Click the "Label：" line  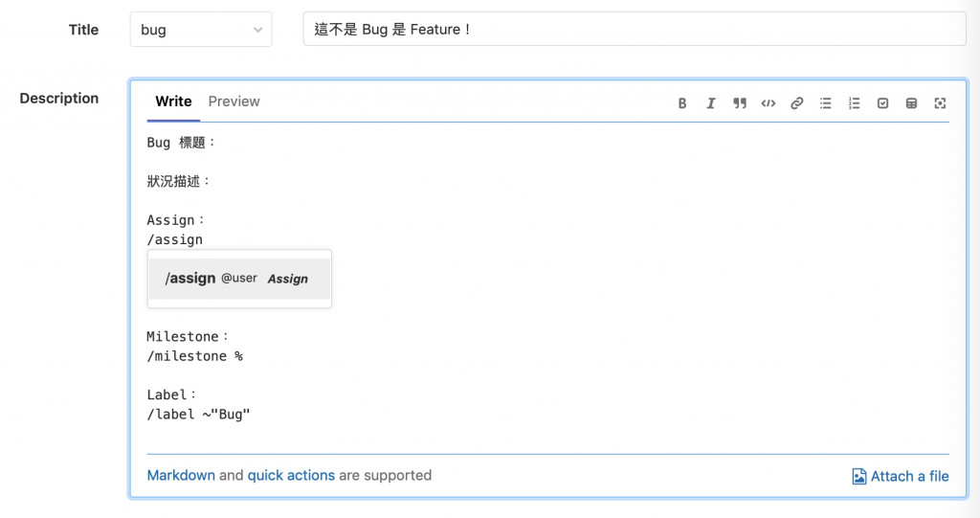click(x=171, y=394)
